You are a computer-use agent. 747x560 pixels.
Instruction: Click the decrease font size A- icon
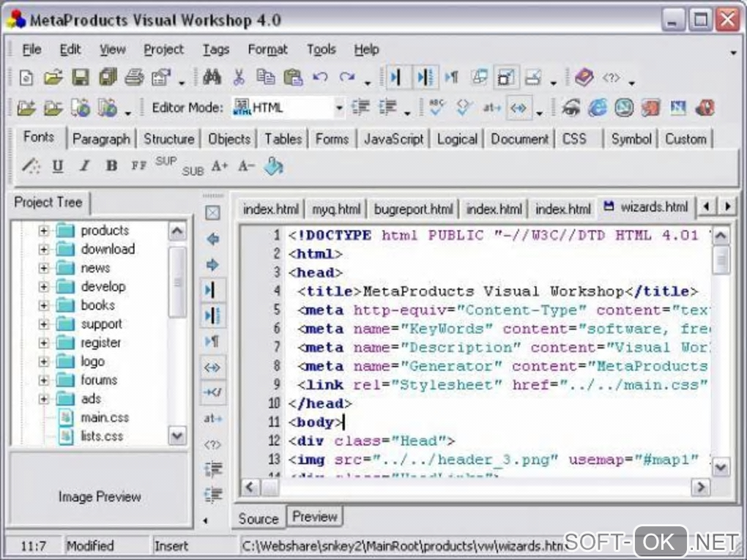pyautogui.click(x=246, y=165)
